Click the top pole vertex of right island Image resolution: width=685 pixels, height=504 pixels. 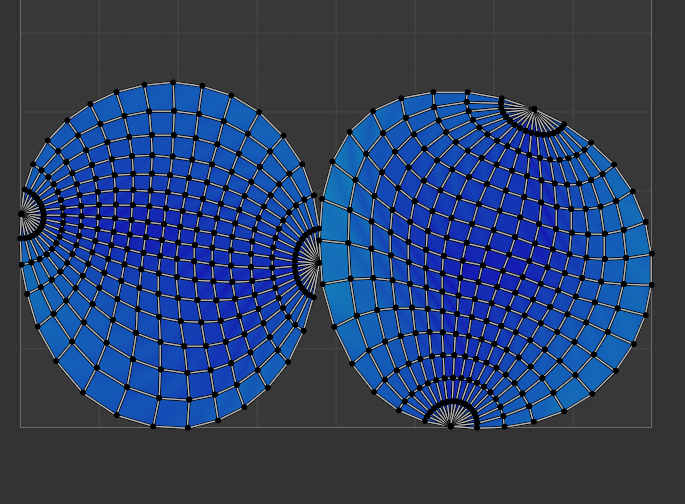pos(533,109)
